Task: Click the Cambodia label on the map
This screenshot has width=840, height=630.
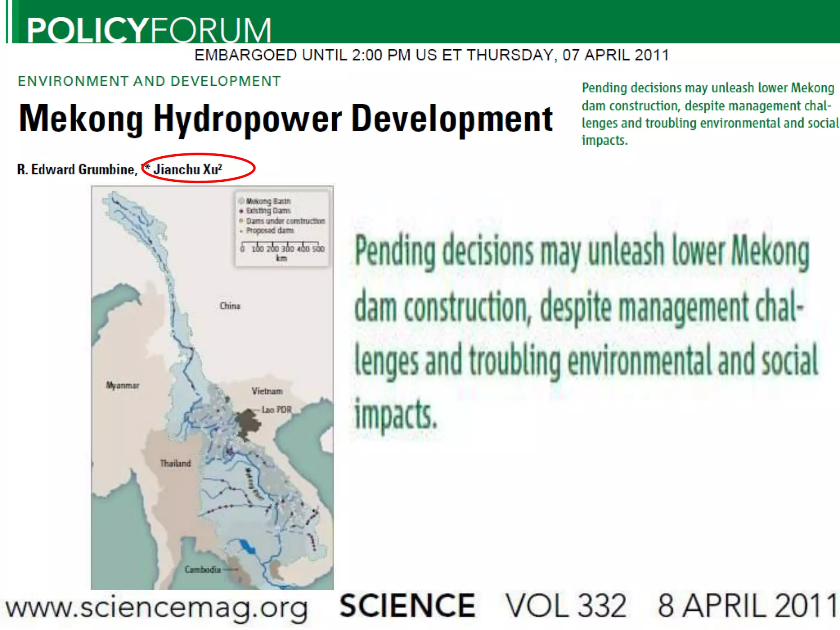Action: click(x=203, y=570)
